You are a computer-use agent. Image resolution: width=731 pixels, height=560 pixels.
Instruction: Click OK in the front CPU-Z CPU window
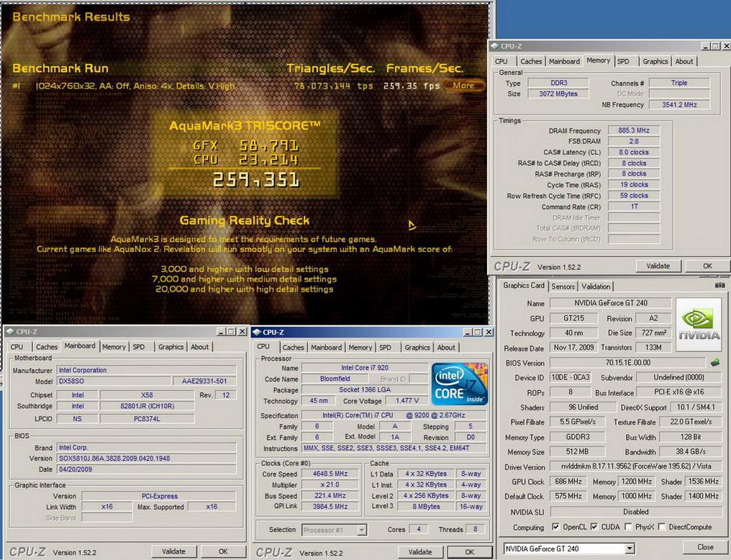click(x=469, y=551)
